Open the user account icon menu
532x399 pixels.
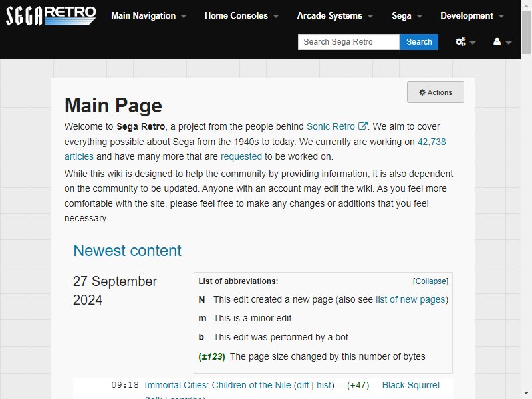point(502,42)
